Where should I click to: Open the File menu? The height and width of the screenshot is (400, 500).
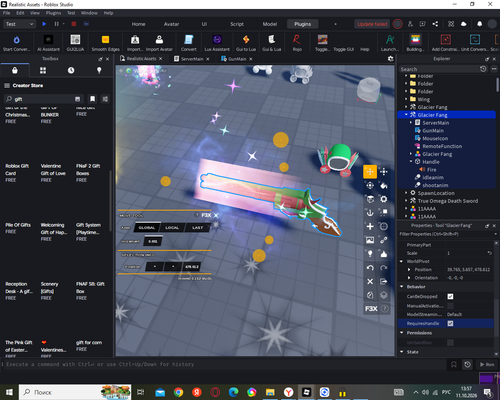coord(7,13)
